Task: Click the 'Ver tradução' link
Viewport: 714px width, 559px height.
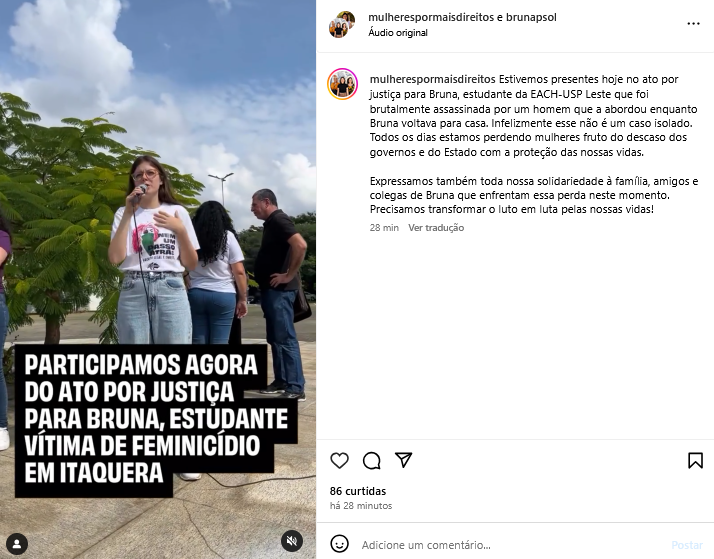Action: (x=436, y=228)
